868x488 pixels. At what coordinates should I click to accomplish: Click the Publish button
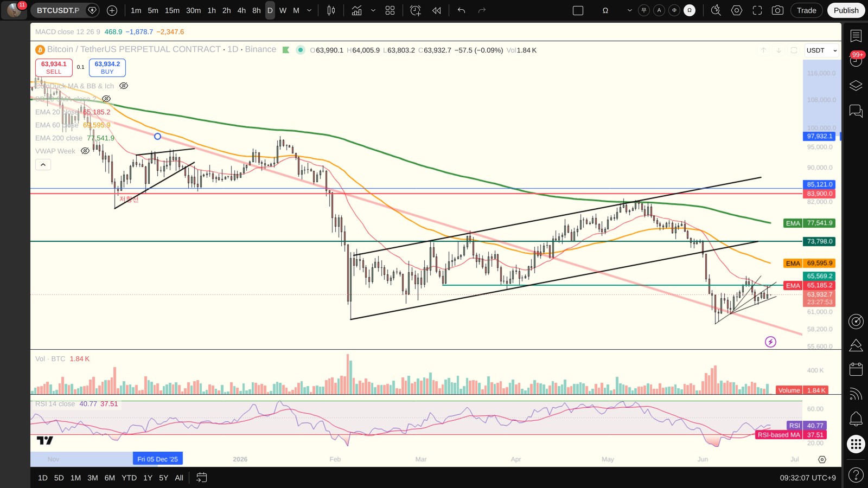point(846,10)
